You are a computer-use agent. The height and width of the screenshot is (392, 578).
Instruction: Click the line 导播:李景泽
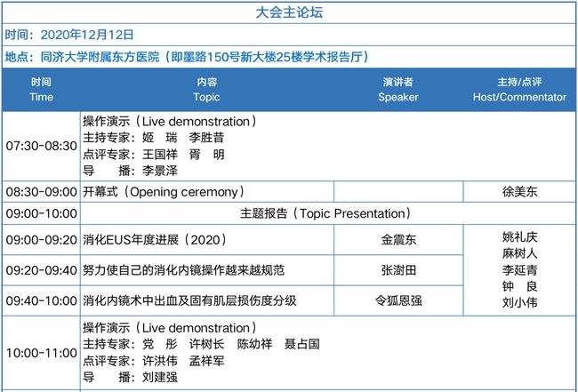pyautogui.click(x=130, y=171)
